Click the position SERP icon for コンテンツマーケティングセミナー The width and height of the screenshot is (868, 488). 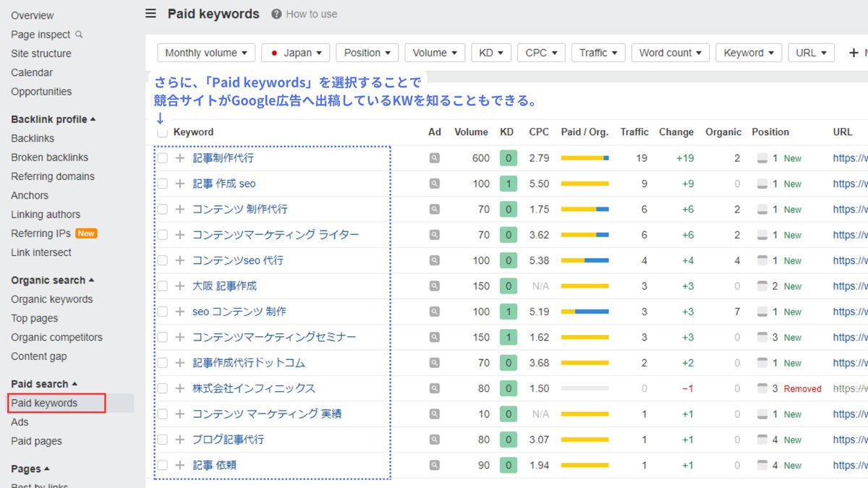point(762,337)
